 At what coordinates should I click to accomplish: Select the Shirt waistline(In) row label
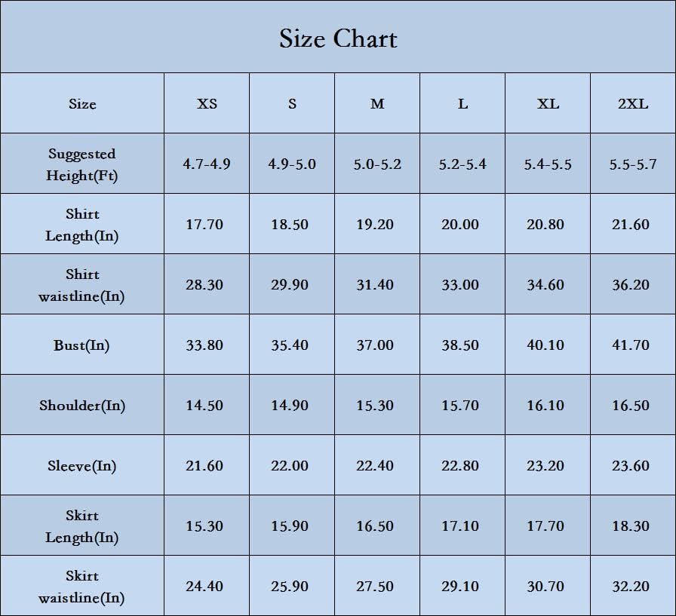tap(82, 285)
